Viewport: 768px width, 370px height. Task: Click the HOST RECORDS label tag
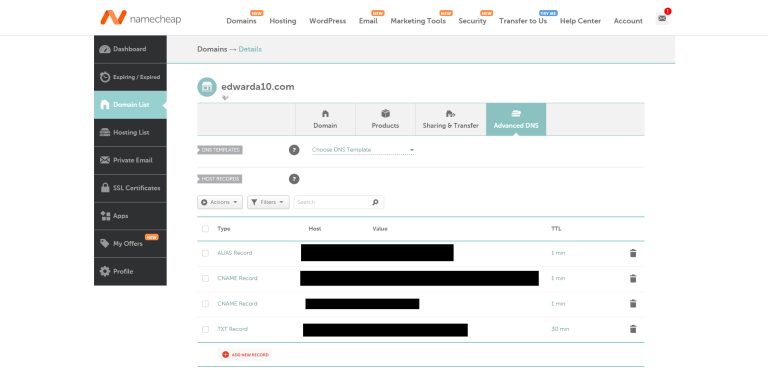(x=219, y=179)
